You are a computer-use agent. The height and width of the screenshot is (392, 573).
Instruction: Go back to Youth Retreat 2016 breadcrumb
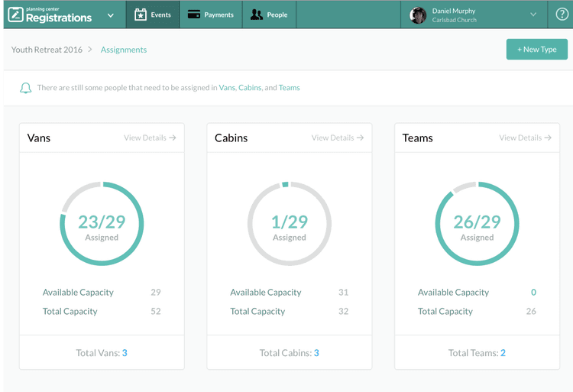click(x=47, y=50)
